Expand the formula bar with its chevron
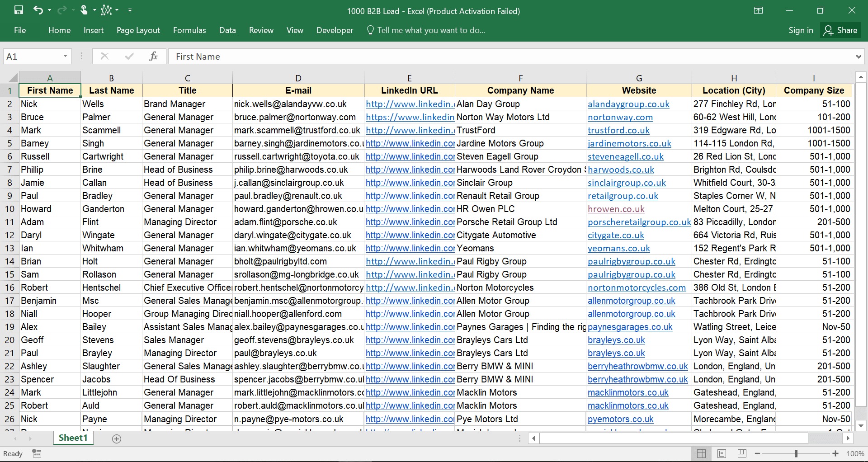 pos(858,56)
